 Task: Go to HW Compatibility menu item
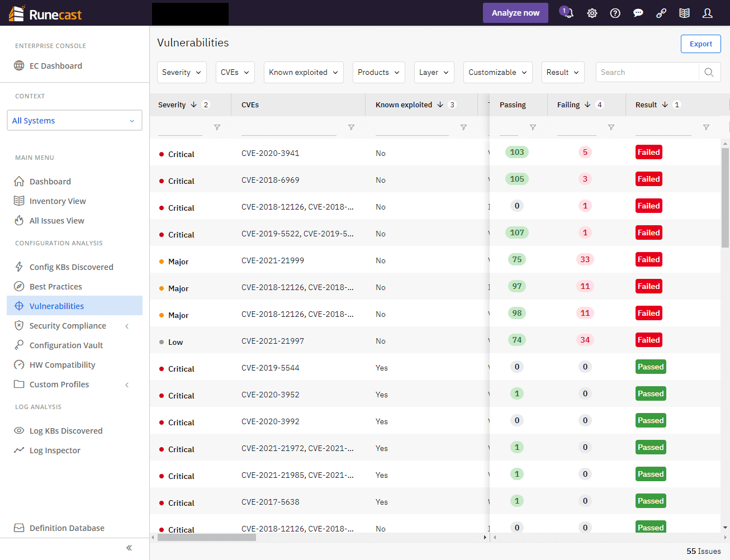coord(62,365)
